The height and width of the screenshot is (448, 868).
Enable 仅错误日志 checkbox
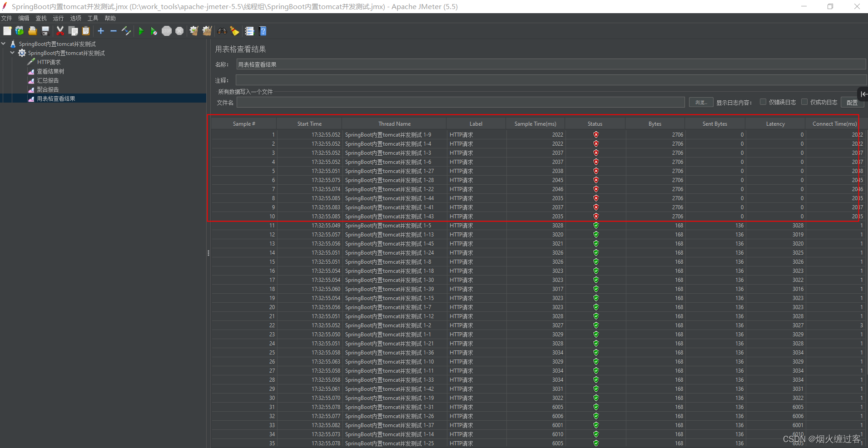click(x=763, y=102)
